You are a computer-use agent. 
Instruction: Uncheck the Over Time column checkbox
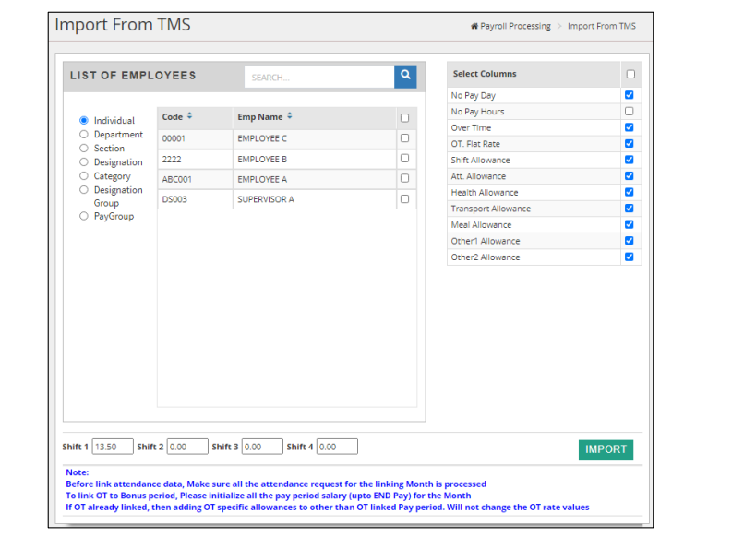tap(630, 127)
